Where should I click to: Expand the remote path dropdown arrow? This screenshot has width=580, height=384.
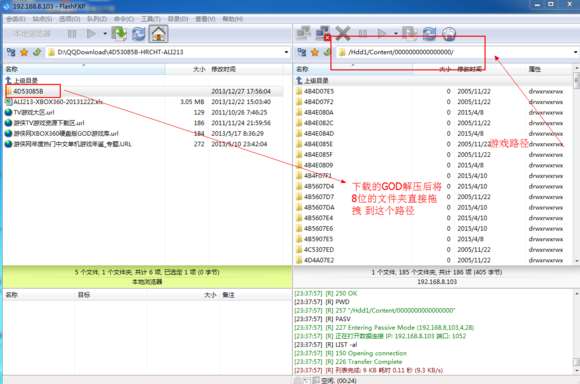click(x=576, y=52)
